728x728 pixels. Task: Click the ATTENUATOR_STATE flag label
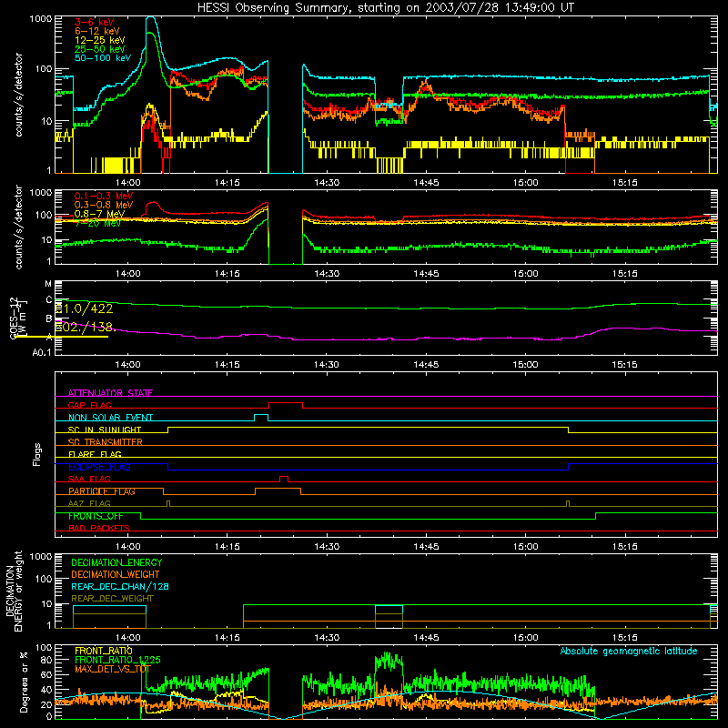coord(110,393)
